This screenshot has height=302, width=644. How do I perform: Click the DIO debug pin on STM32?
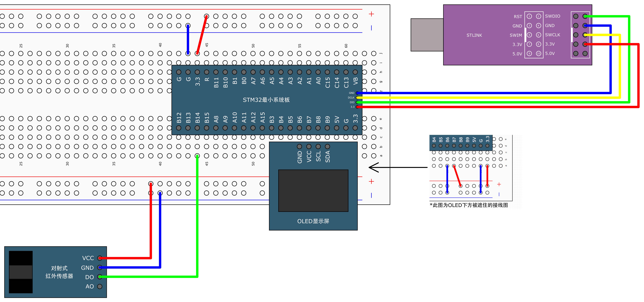tap(358, 102)
